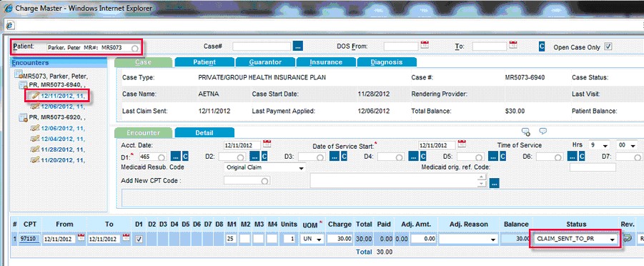Click the D1 diagnosis lookup ellipsis button

[x=175, y=156]
